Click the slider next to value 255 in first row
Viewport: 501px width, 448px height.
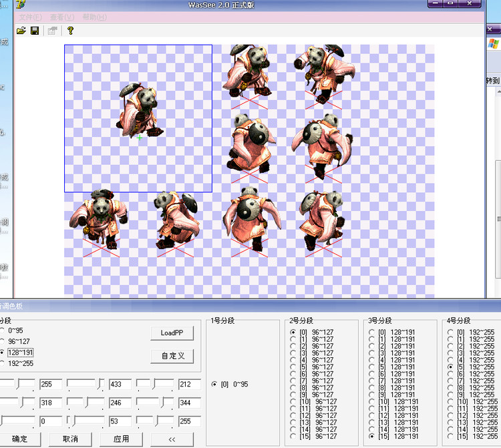pos(17,384)
